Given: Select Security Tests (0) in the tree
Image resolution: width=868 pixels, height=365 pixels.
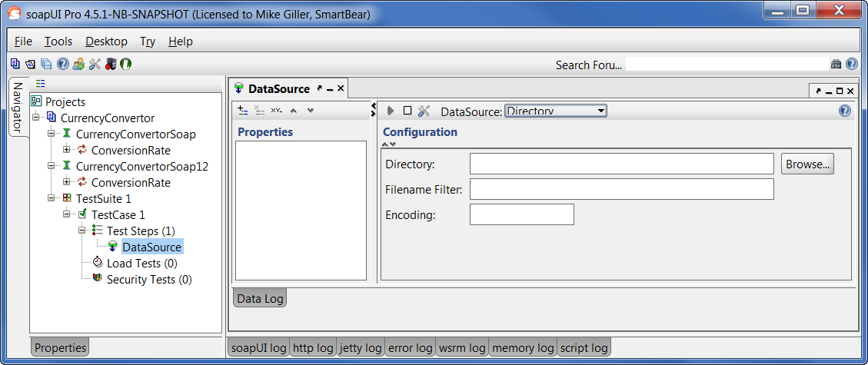Looking at the screenshot, I should 149,280.
